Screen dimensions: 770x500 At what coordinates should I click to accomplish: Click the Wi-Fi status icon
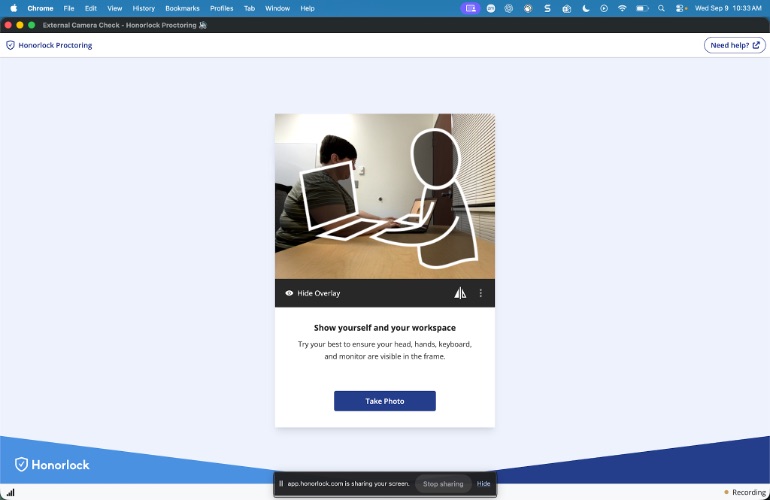(x=622, y=8)
